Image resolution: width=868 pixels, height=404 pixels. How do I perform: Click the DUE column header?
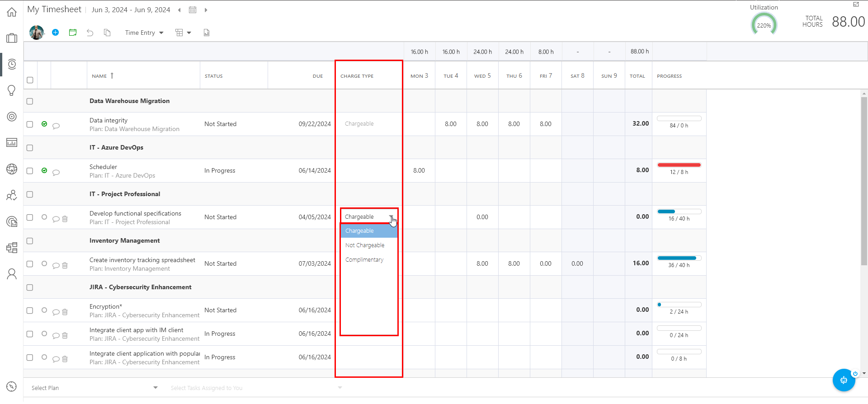318,76
